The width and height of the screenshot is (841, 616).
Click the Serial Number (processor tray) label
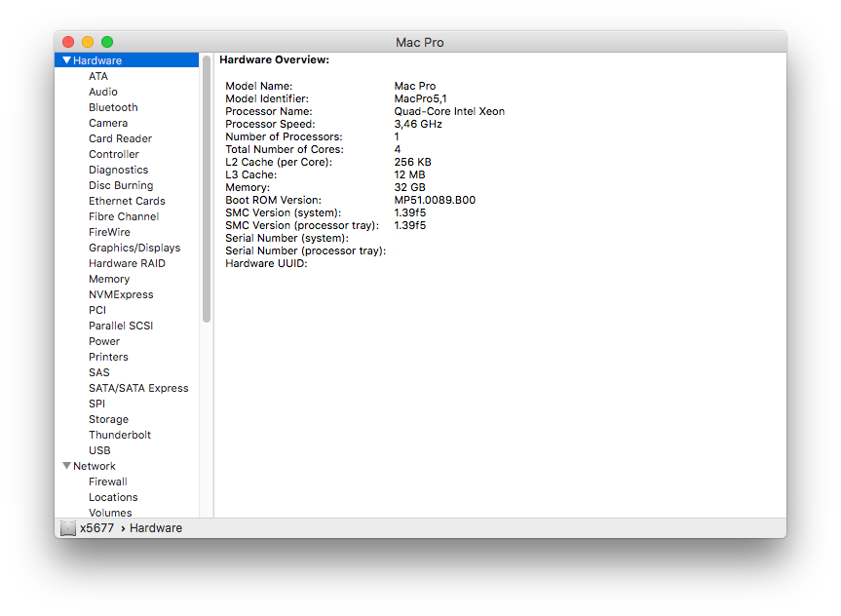[x=306, y=250]
